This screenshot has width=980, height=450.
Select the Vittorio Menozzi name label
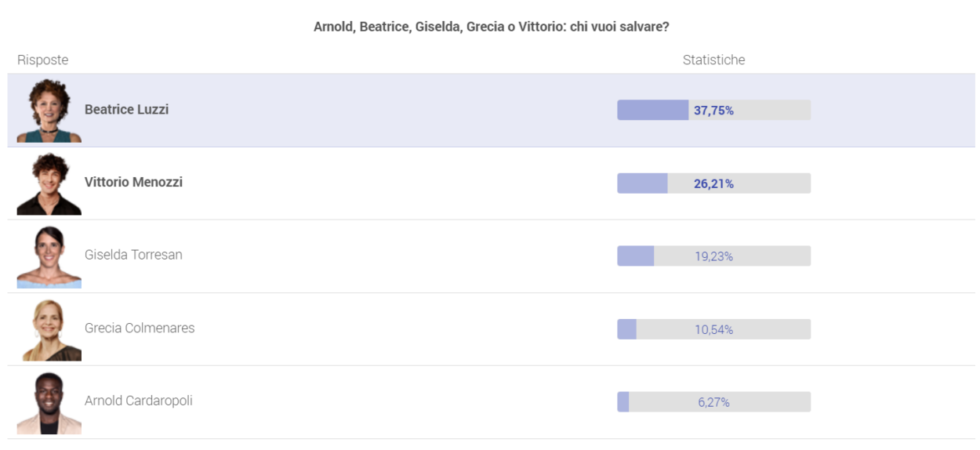(133, 182)
